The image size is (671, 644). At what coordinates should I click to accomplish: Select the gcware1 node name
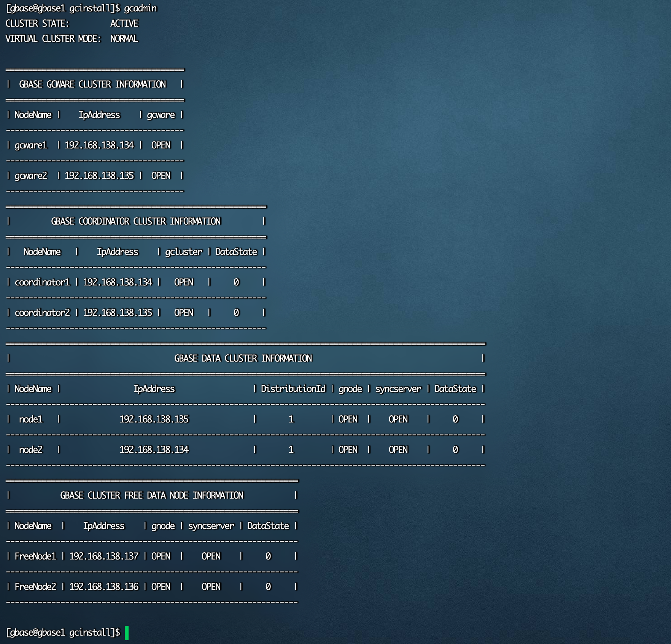coord(31,145)
